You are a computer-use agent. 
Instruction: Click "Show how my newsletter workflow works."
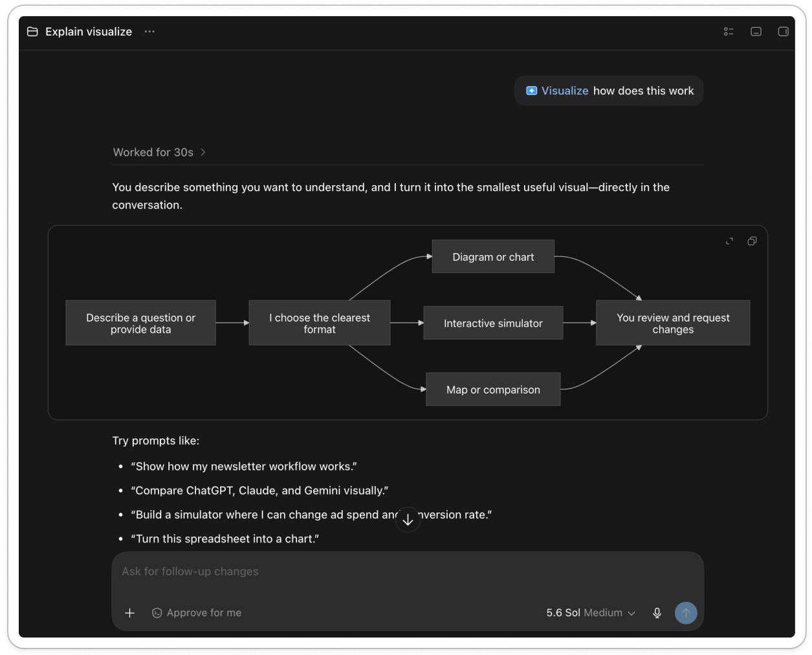click(x=244, y=467)
